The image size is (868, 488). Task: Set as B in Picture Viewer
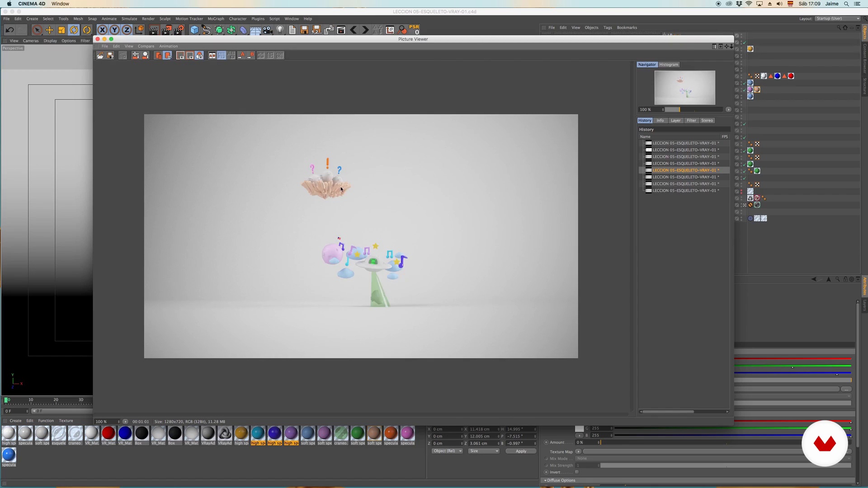point(251,56)
